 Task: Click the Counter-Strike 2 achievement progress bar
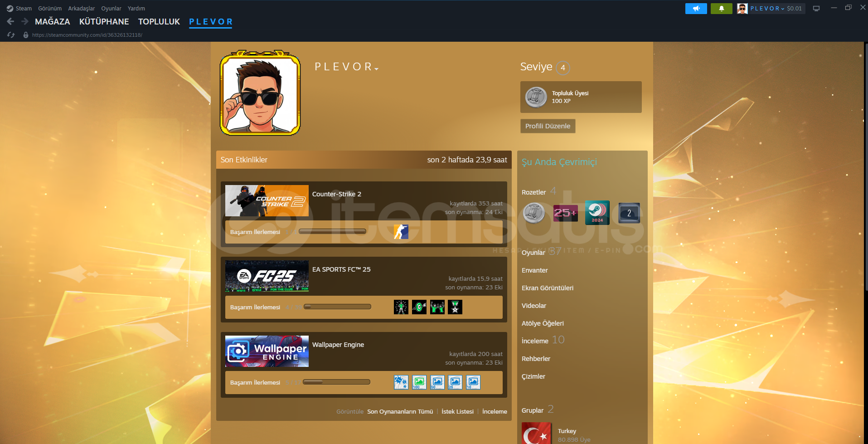(332, 232)
